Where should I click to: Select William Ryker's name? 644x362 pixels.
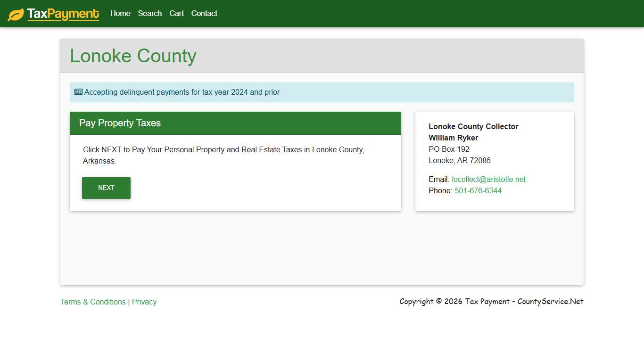(x=453, y=138)
